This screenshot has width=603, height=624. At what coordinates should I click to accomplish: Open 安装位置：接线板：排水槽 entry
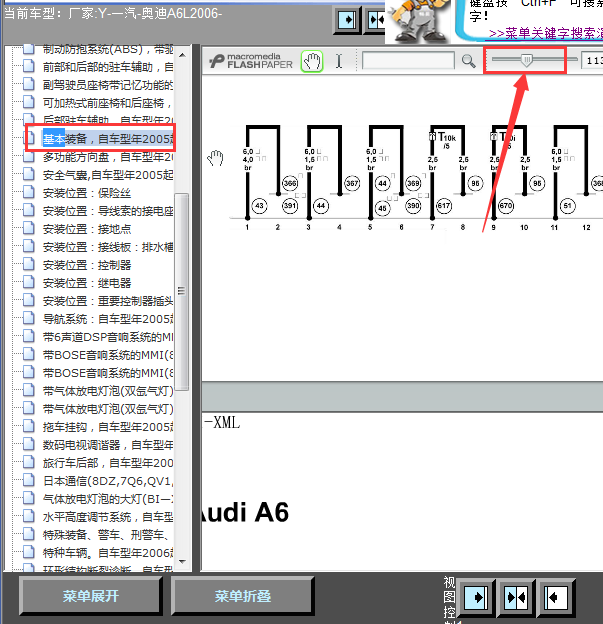pos(108,247)
